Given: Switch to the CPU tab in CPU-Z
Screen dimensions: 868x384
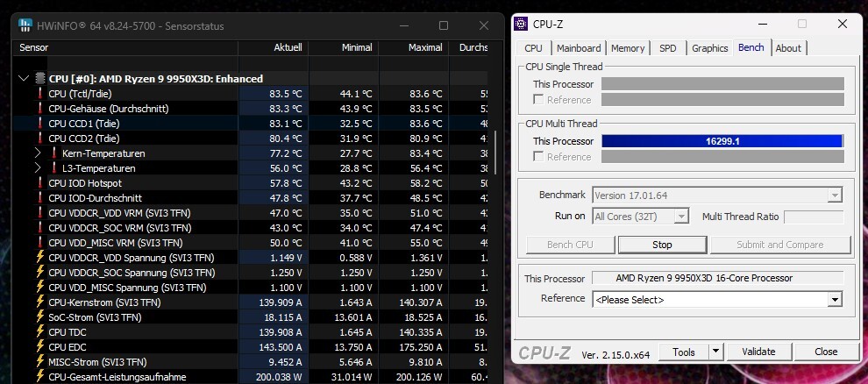Looking at the screenshot, I should click(534, 48).
